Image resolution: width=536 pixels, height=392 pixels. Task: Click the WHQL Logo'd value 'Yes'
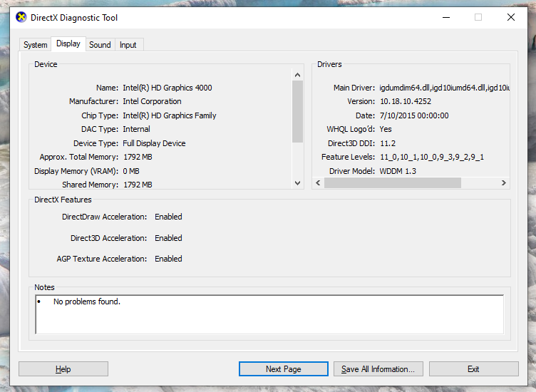point(386,129)
